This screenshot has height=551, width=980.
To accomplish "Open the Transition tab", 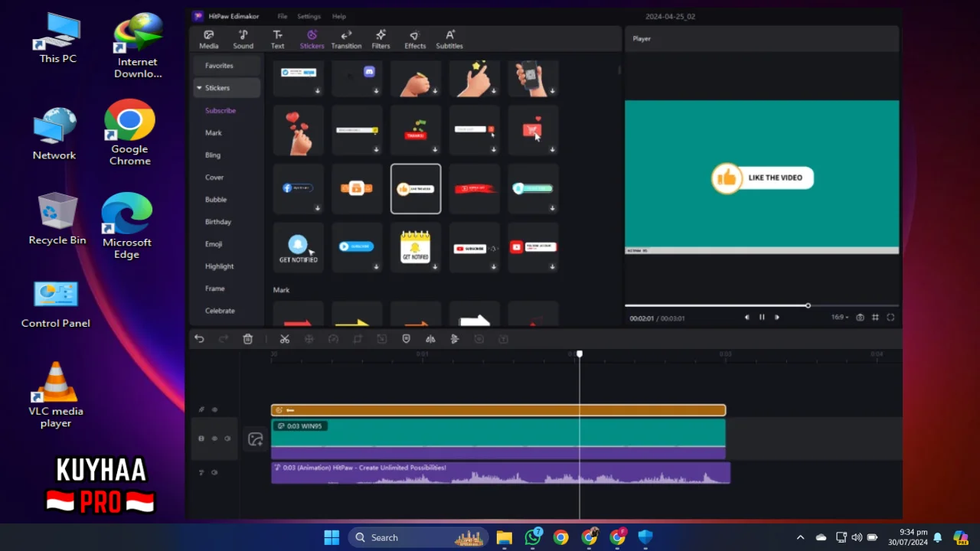I will tap(346, 40).
